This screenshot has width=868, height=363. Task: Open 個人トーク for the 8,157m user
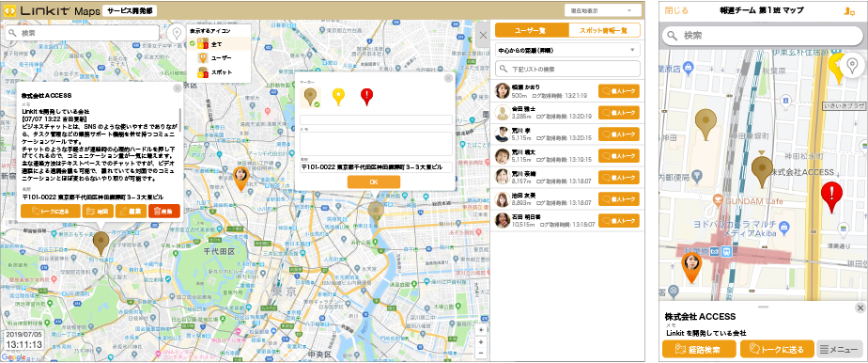coord(619,178)
